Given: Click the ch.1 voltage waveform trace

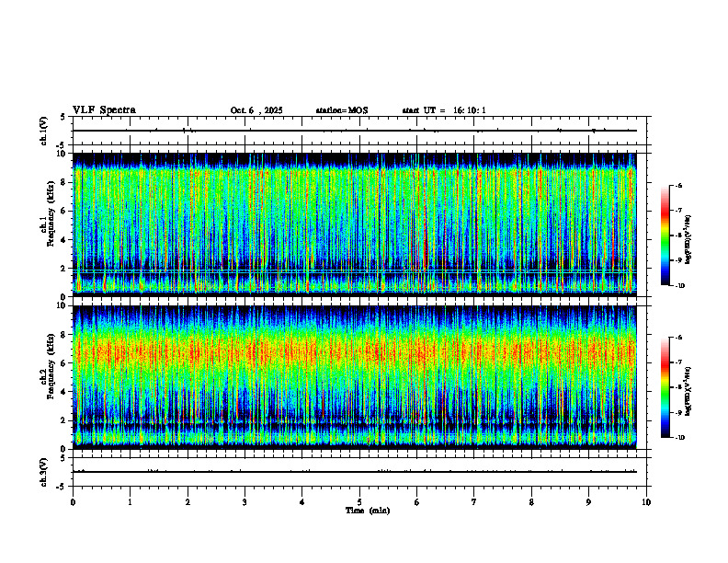Looking at the screenshot, I should tap(354, 131).
